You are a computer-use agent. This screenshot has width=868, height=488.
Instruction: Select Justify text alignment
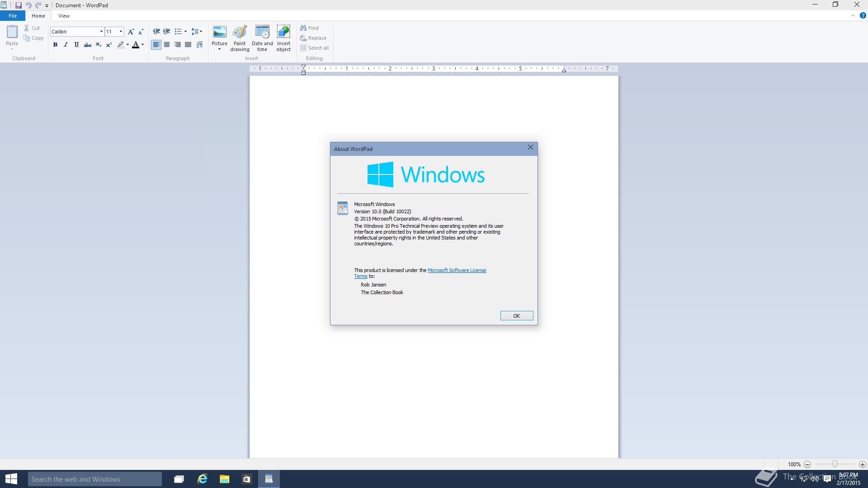[x=188, y=45]
